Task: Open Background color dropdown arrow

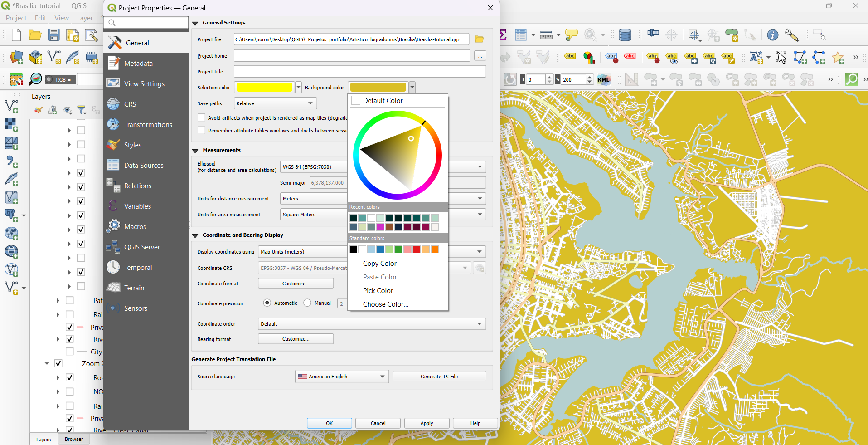Action: [x=412, y=87]
